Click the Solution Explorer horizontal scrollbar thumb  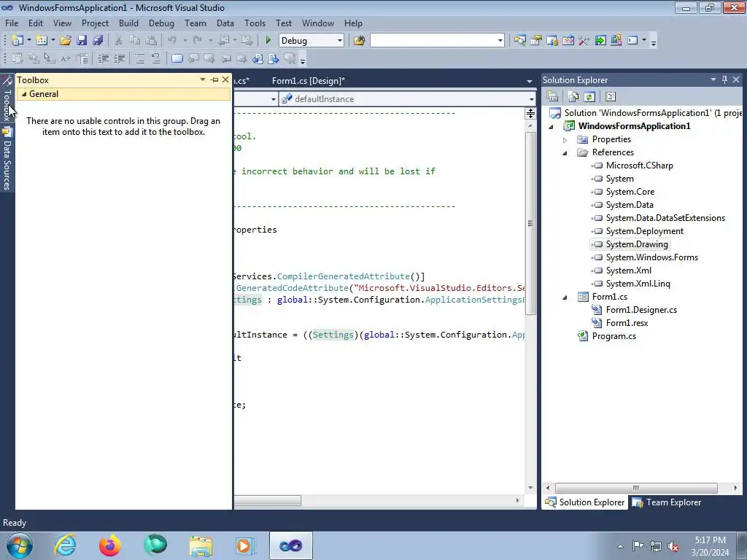(636, 488)
